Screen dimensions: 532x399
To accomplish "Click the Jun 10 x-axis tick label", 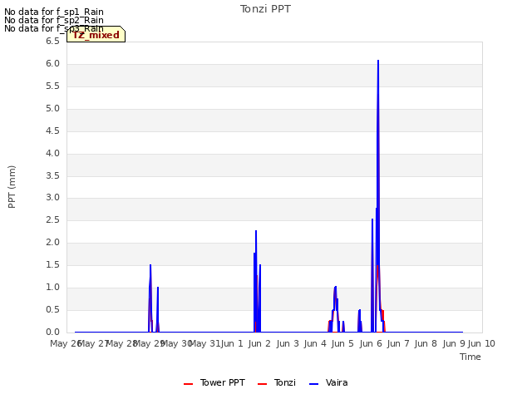I will [x=481, y=343].
